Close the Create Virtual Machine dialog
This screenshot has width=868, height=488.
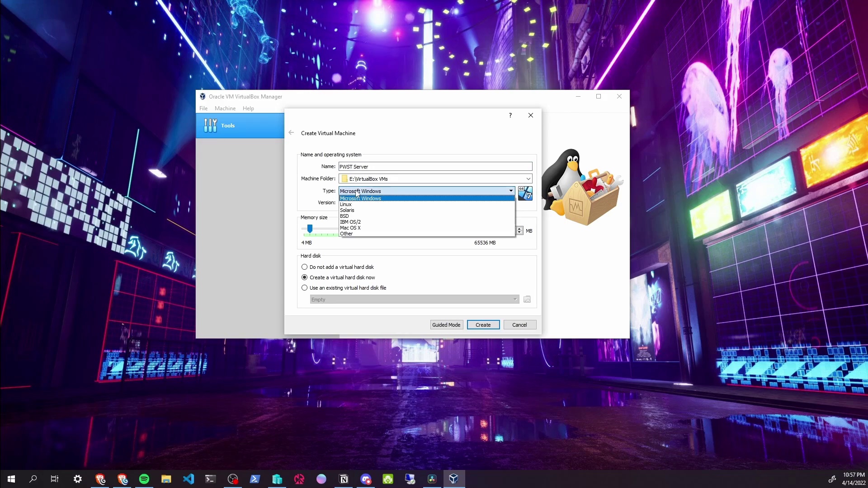click(531, 115)
